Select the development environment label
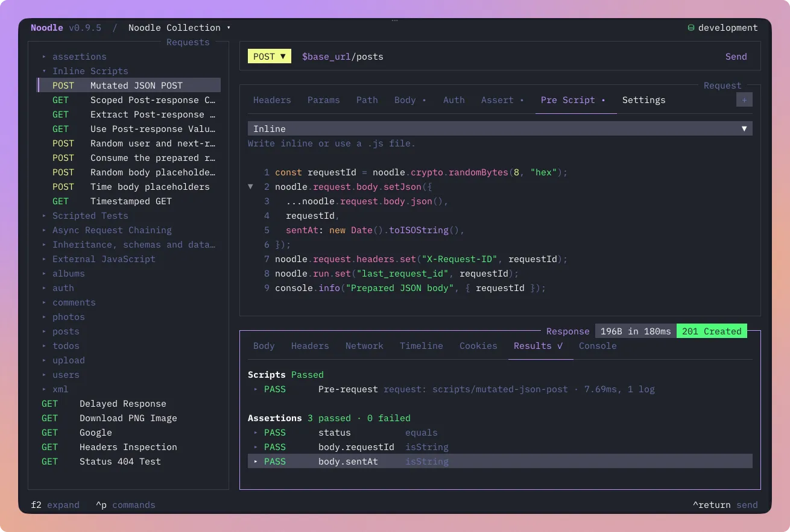 click(x=728, y=28)
